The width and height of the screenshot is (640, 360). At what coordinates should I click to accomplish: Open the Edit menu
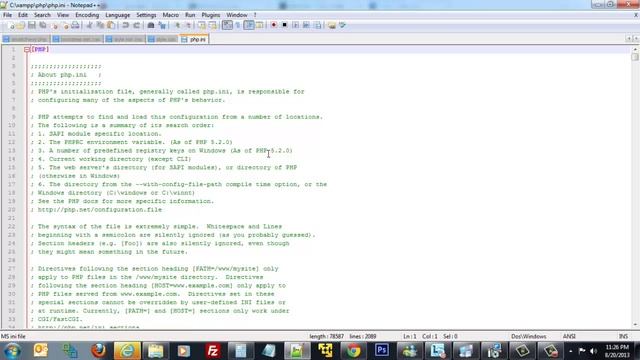(23, 15)
